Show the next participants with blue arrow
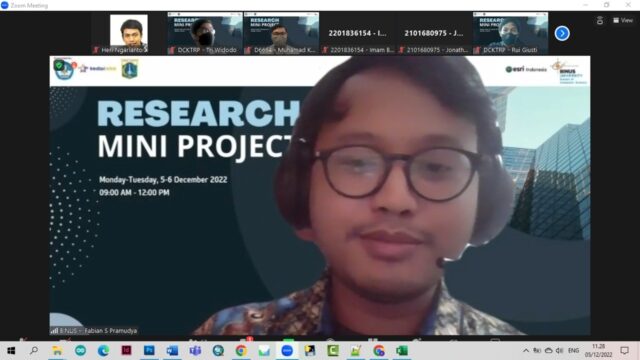 point(562,33)
